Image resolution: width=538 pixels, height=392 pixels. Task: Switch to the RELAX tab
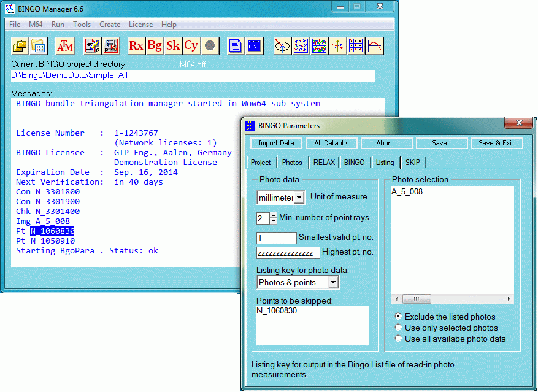point(324,163)
